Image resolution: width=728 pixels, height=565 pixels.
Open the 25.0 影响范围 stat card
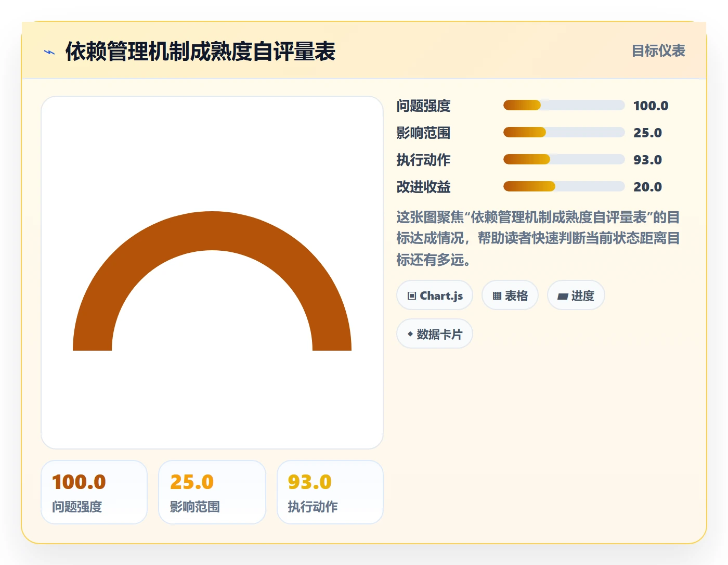click(212, 492)
